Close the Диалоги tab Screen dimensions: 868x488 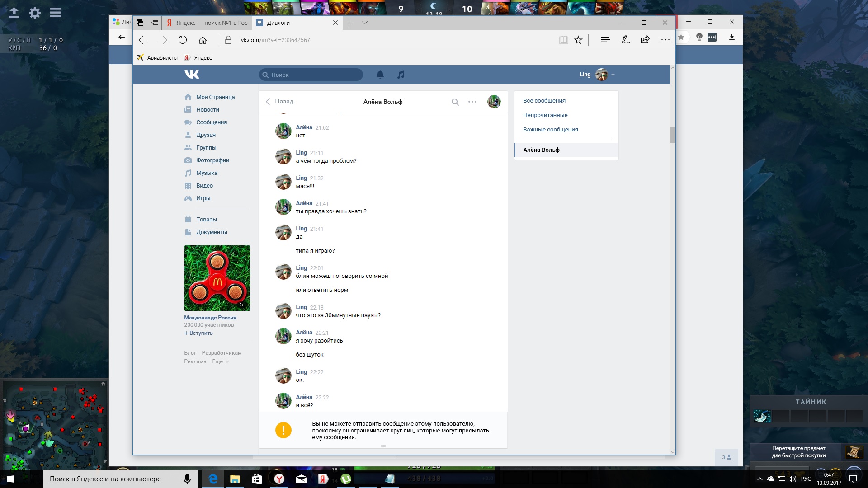(x=335, y=23)
